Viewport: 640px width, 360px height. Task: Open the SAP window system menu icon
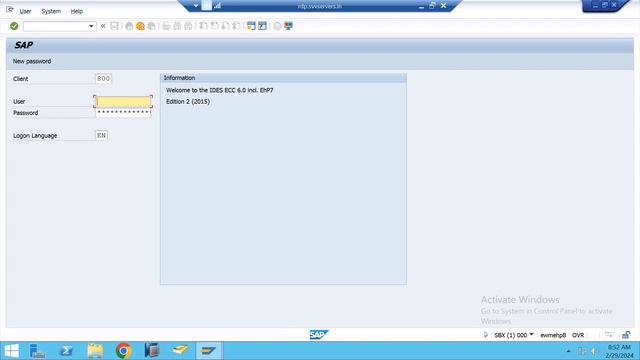coord(10,10)
